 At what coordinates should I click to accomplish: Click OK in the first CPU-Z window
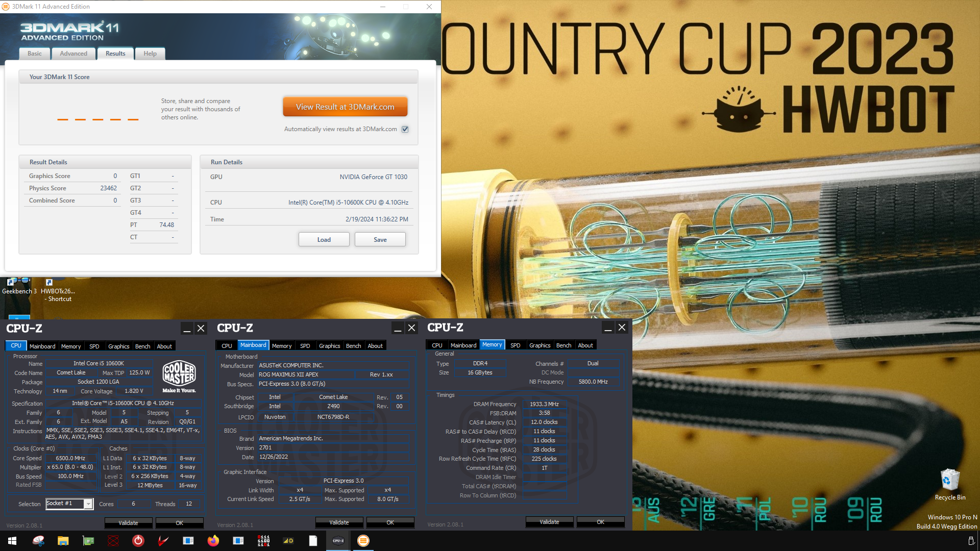click(179, 522)
